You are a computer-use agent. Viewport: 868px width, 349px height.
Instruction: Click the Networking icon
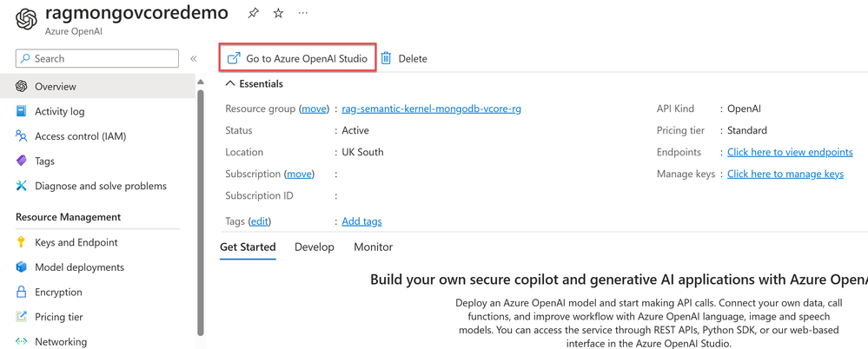pos(22,342)
